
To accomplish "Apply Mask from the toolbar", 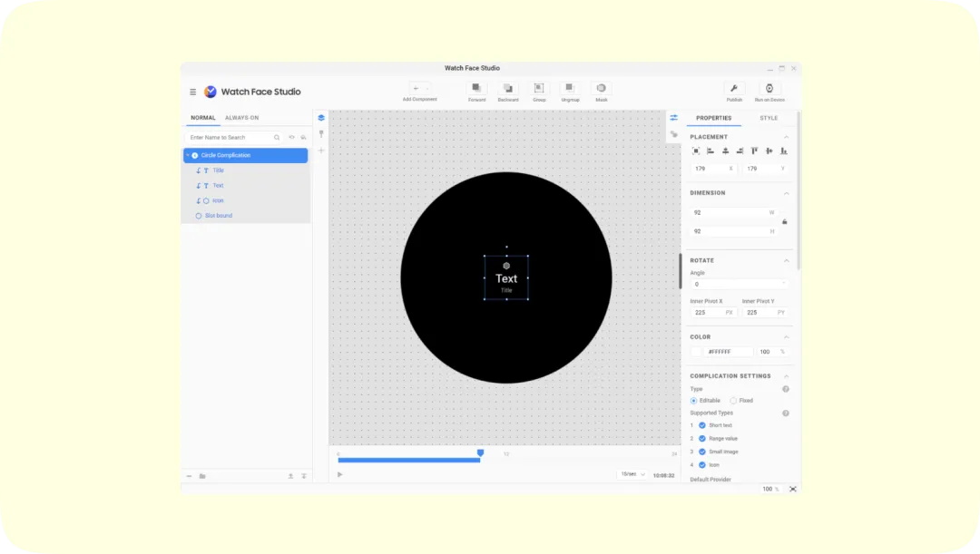I will click(602, 92).
